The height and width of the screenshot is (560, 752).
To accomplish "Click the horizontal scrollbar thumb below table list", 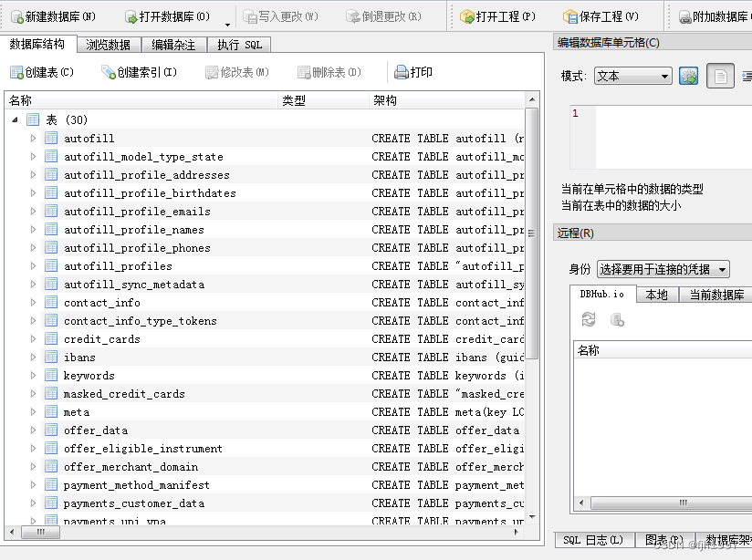I will coord(41,532).
